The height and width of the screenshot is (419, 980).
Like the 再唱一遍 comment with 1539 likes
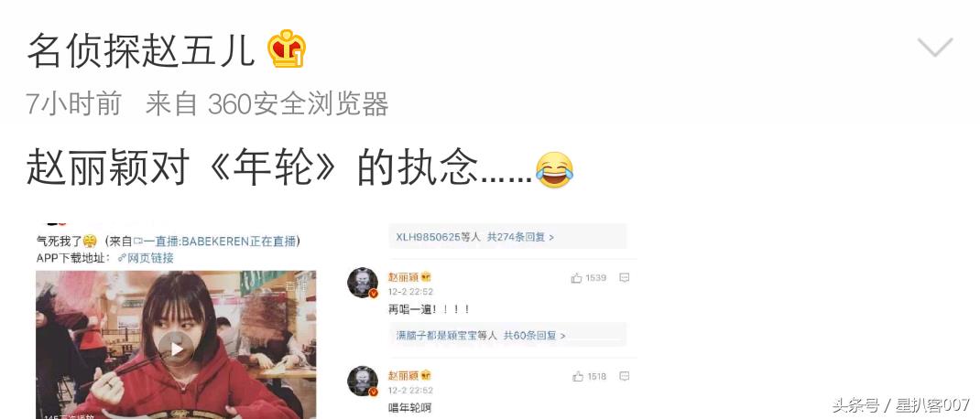(589, 278)
